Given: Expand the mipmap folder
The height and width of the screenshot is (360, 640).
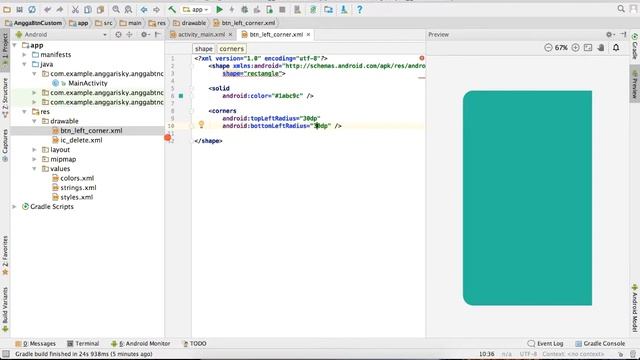Looking at the screenshot, I should click(34, 159).
